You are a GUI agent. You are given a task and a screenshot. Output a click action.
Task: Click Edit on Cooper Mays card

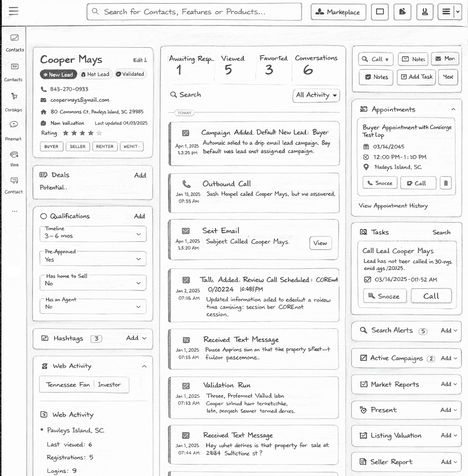coord(140,60)
